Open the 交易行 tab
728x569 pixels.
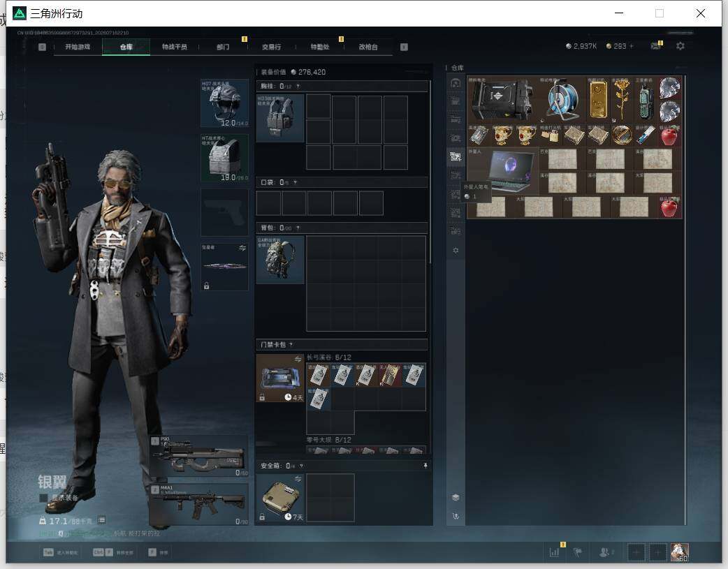[x=271, y=47]
